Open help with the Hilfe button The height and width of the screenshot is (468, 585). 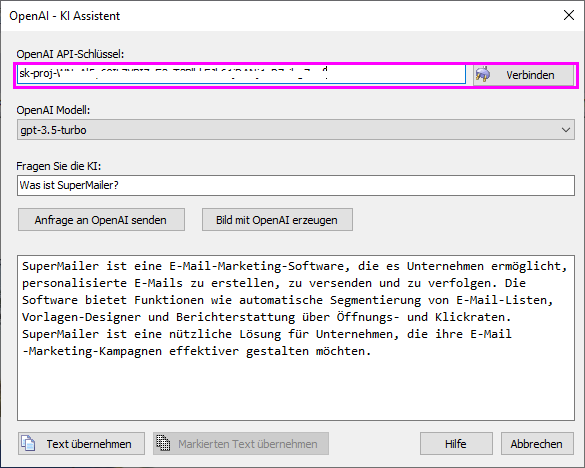click(x=456, y=443)
